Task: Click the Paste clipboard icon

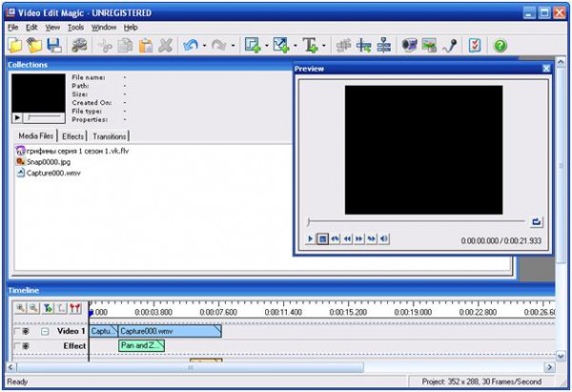Action: click(x=146, y=46)
